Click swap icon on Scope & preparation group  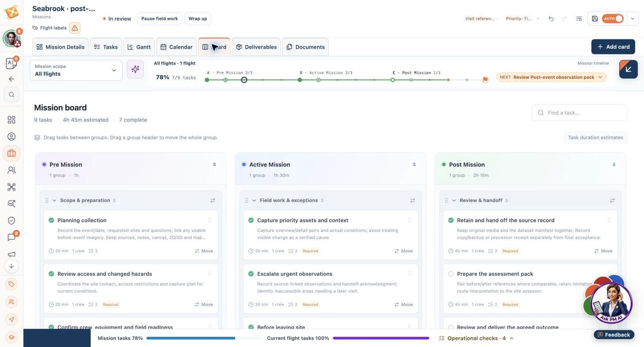[213, 200]
